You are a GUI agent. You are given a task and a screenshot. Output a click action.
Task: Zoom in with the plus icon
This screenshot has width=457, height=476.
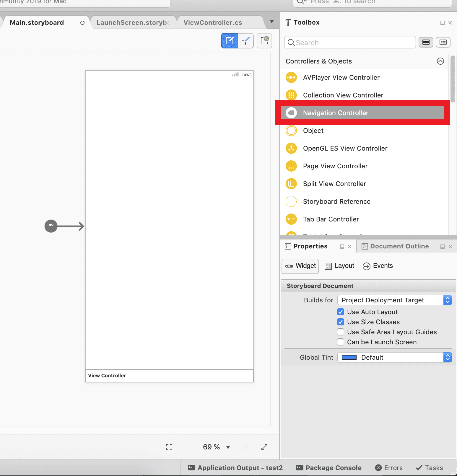(x=246, y=447)
